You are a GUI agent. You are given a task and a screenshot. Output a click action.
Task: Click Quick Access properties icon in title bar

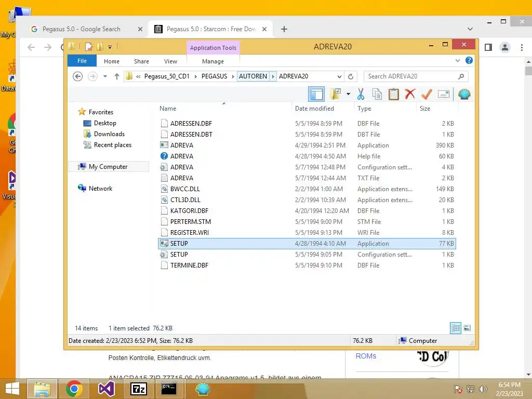click(x=88, y=47)
